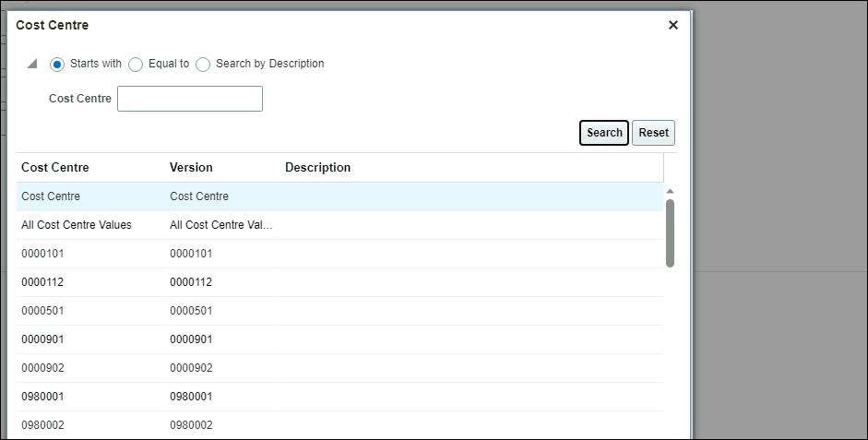868x440 pixels.
Task: Select Search by Description radio option
Action: coord(203,65)
